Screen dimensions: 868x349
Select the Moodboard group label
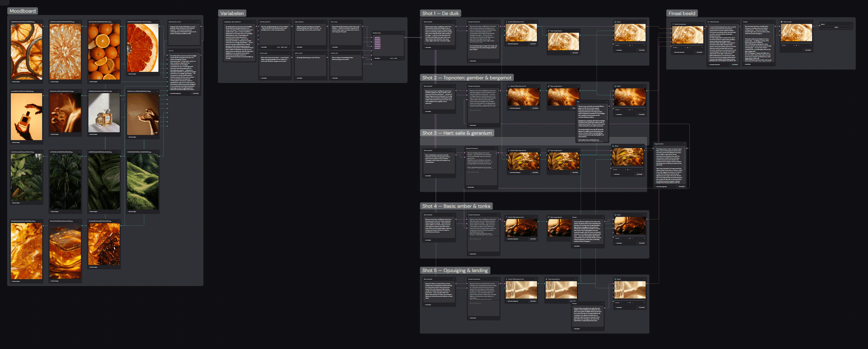click(23, 11)
